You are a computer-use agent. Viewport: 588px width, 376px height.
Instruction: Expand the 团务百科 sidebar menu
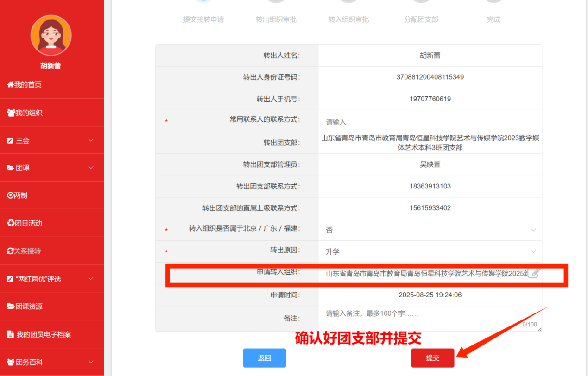pos(91,362)
